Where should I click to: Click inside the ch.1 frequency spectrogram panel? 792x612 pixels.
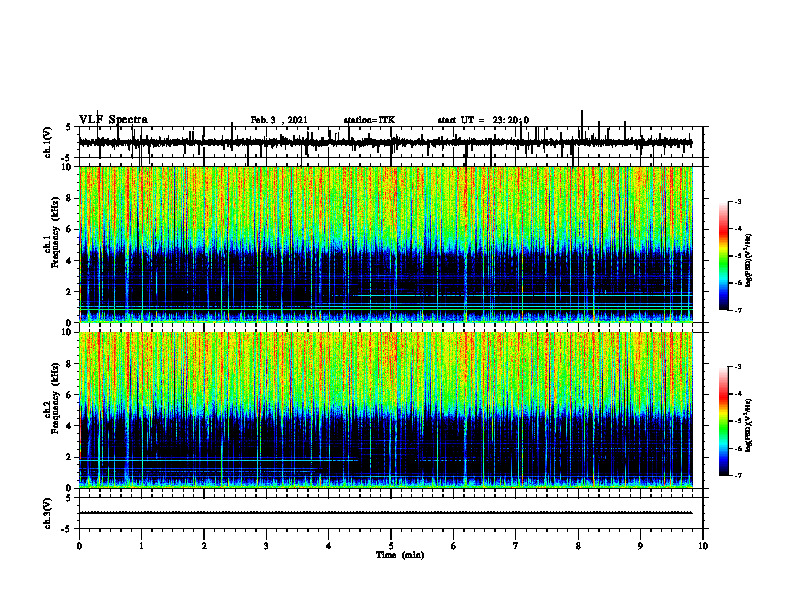(x=391, y=244)
